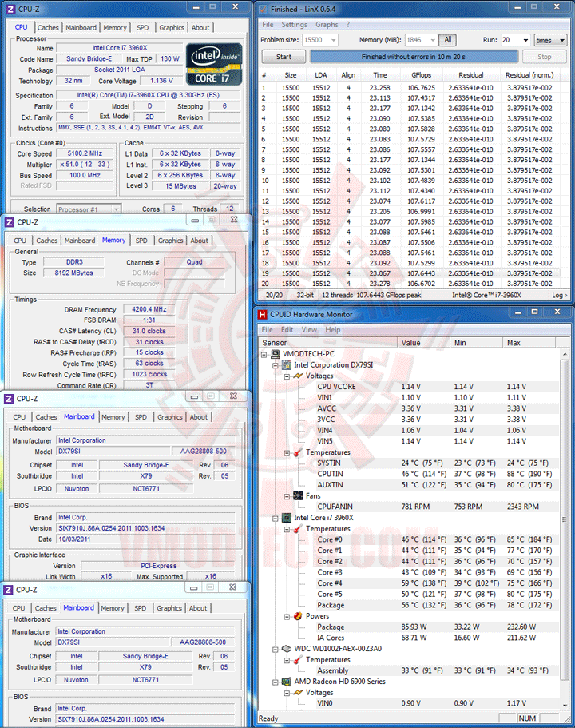Click the DRAM Frequency 4200.4 MHz field
This screenshot has height=728, width=575.
[149, 309]
